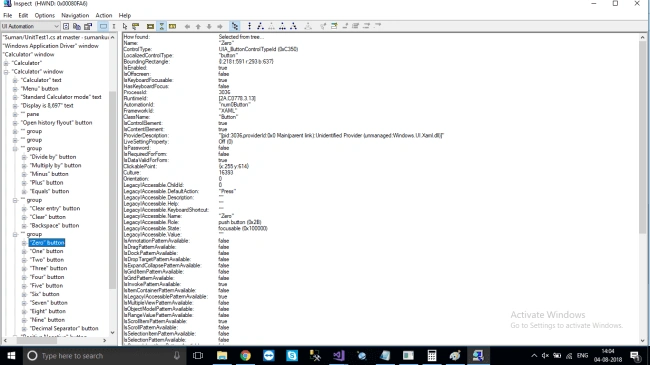
Task: Open the Navigation menu
Action: 75,15
